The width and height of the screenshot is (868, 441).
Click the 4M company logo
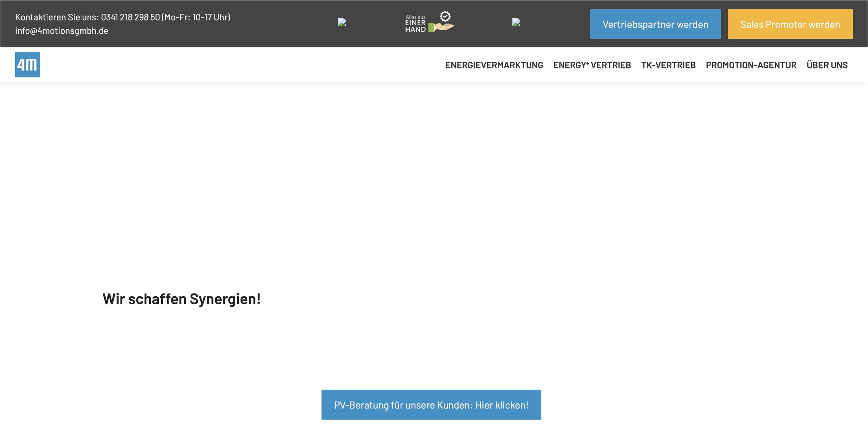(27, 65)
